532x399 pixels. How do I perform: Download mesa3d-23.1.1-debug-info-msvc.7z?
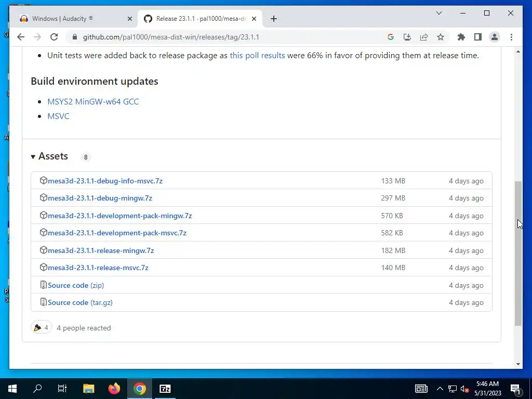(105, 181)
